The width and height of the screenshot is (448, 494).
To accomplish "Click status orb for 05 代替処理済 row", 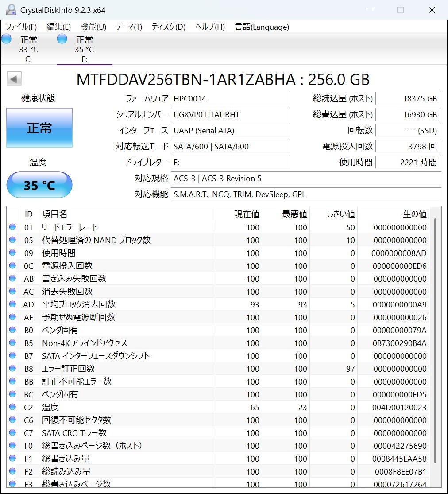I will click(12, 240).
